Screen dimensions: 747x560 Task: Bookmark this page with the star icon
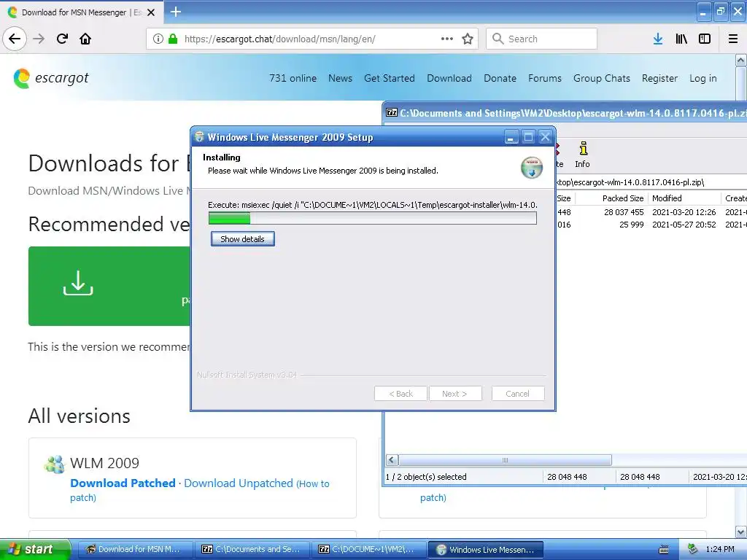pos(468,39)
